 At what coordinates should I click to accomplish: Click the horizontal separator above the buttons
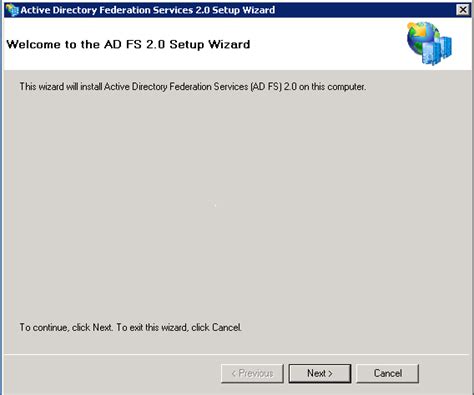click(x=237, y=354)
